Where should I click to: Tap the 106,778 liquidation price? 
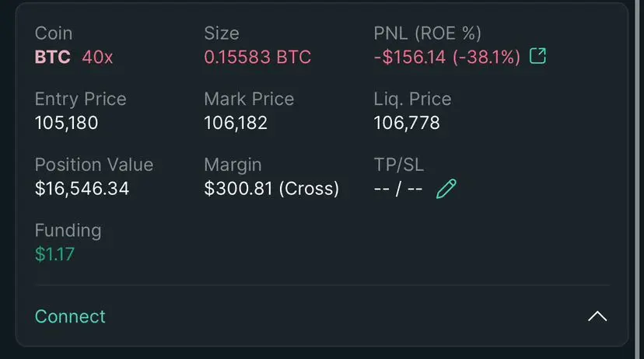[x=407, y=123]
